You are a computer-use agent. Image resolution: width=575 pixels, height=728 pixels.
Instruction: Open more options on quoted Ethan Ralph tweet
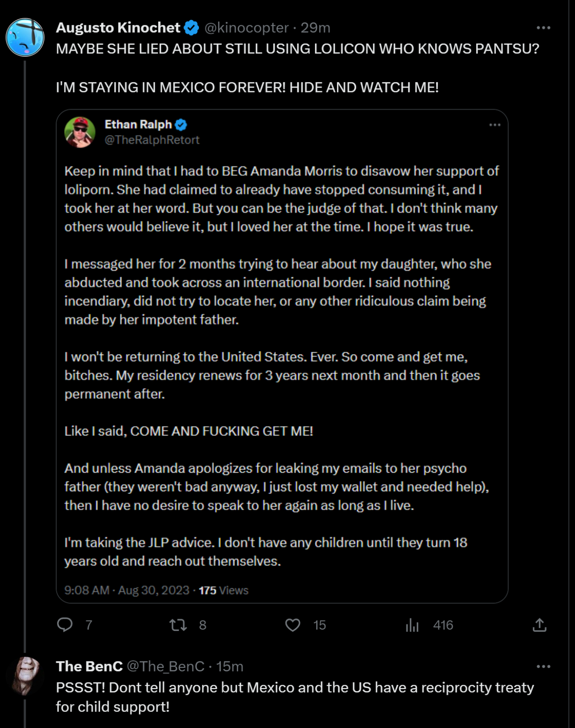point(495,125)
